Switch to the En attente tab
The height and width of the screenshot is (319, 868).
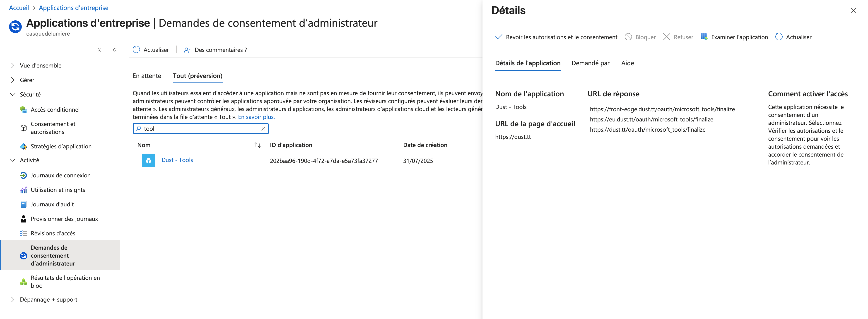pyautogui.click(x=147, y=76)
